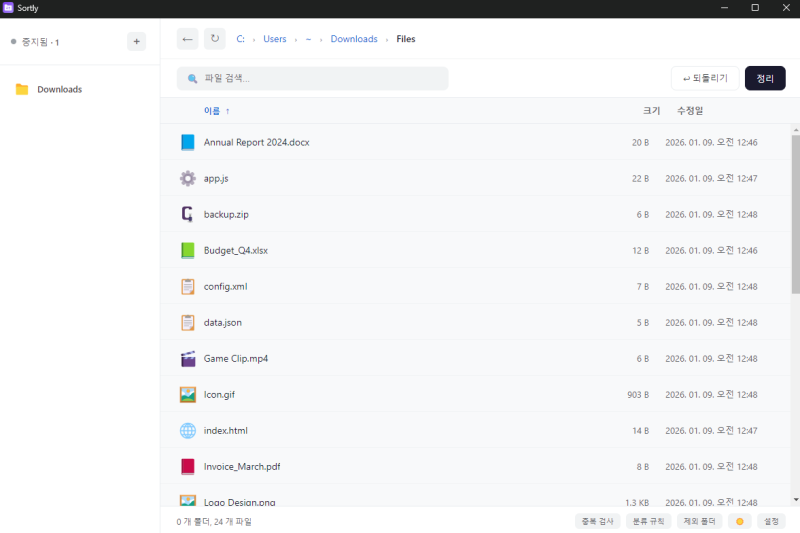Click the 되돌리기 undo button
The height and width of the screenshot is (533, 800).
[705, 79]
